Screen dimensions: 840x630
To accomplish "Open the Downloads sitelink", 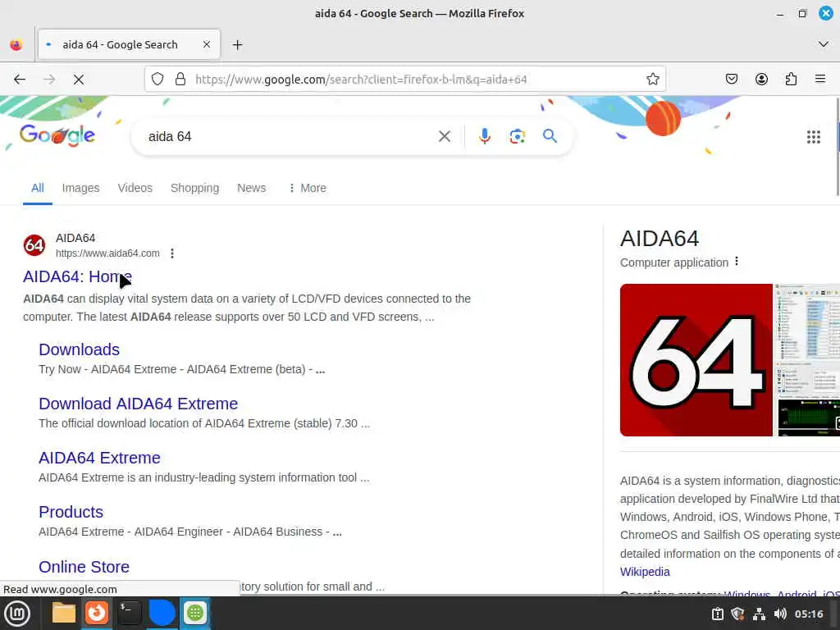I will click(x=80, y=349).
